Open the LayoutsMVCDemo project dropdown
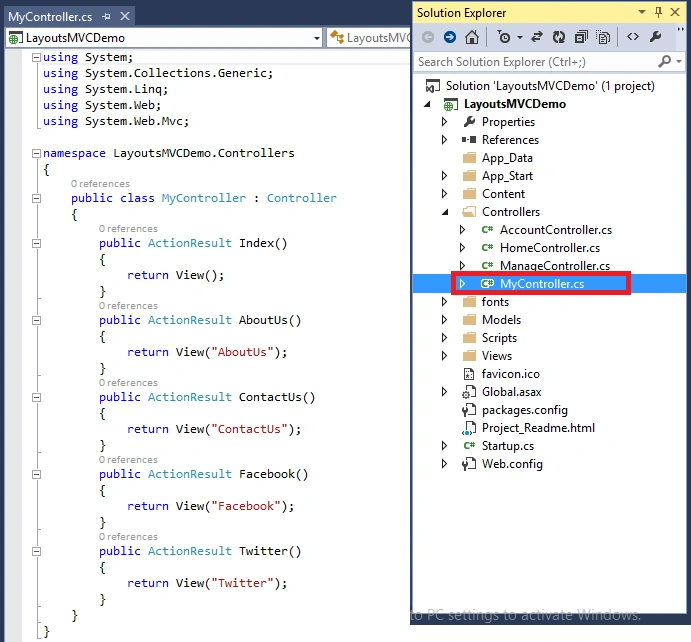 (x=316, y=38)
